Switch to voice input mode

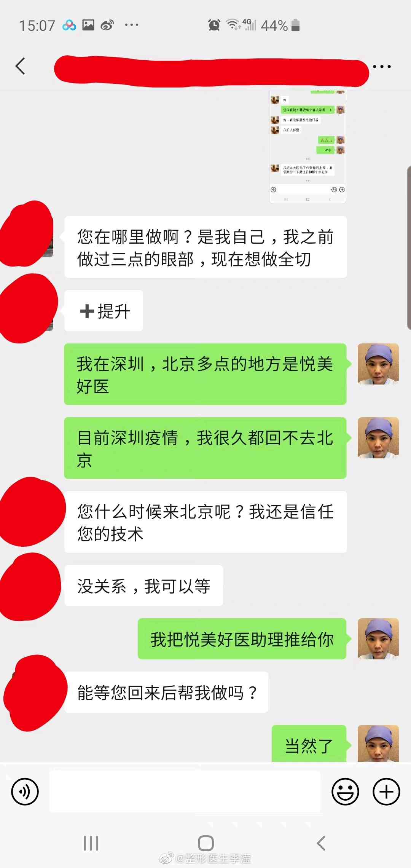(x=25, y=792)
